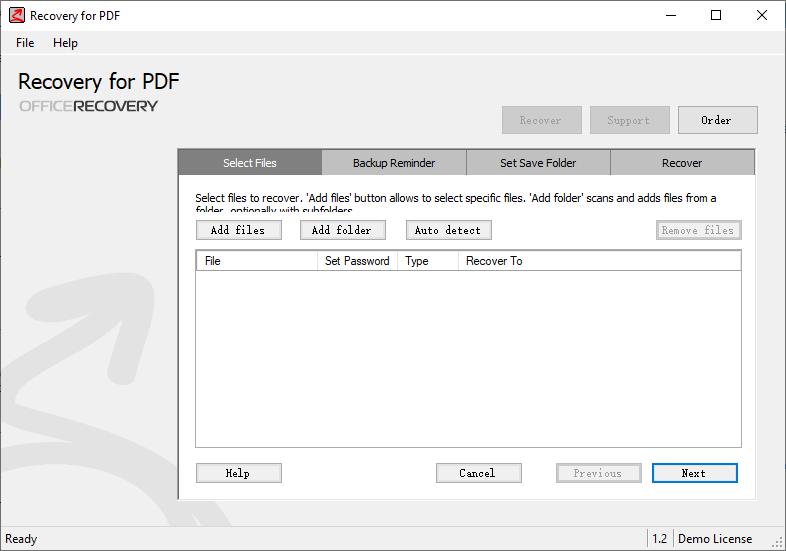Minimize the Recovery for PDF window
Viewport: 786px width, 551px height.
tap(671, 16)
